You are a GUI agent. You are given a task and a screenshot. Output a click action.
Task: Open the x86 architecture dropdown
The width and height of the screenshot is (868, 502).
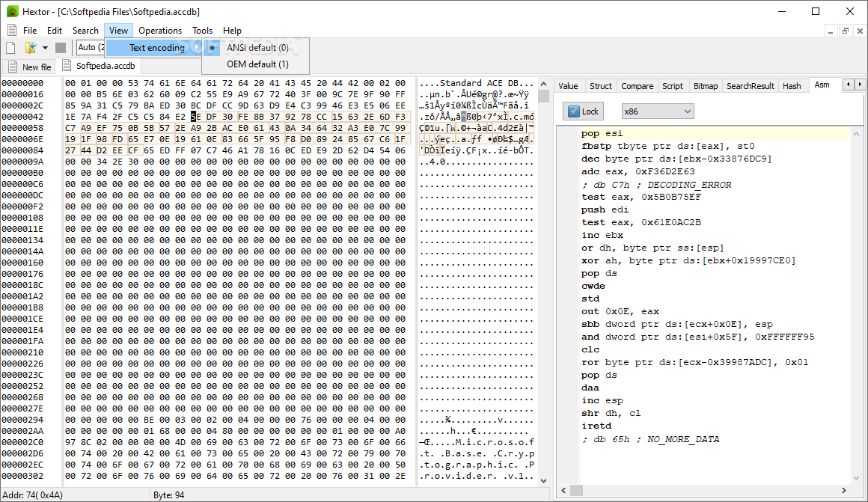[x=657, y=111]
